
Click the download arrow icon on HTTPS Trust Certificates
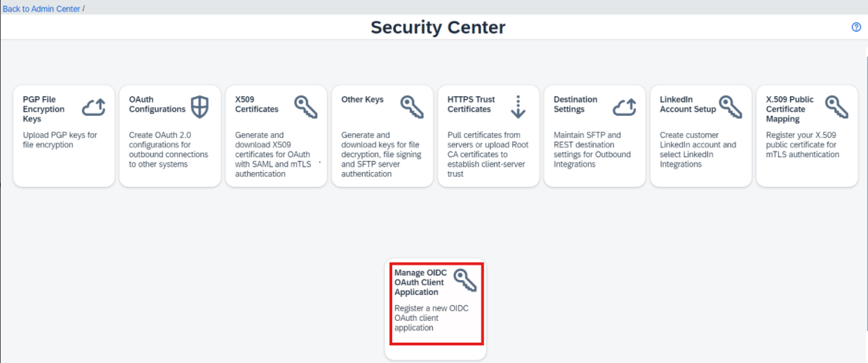point(519,107)
